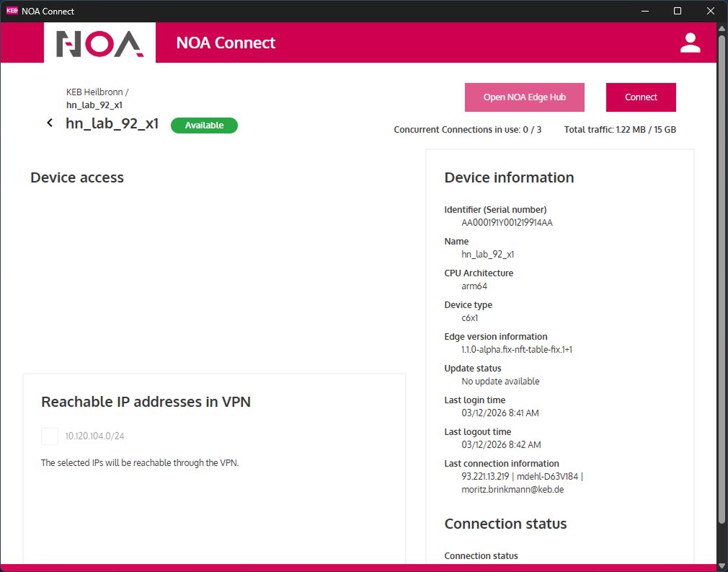Click the serial number AA000191Y001219914AA
The width and height of the screenshot is (728, 572).
pos(507,223)
